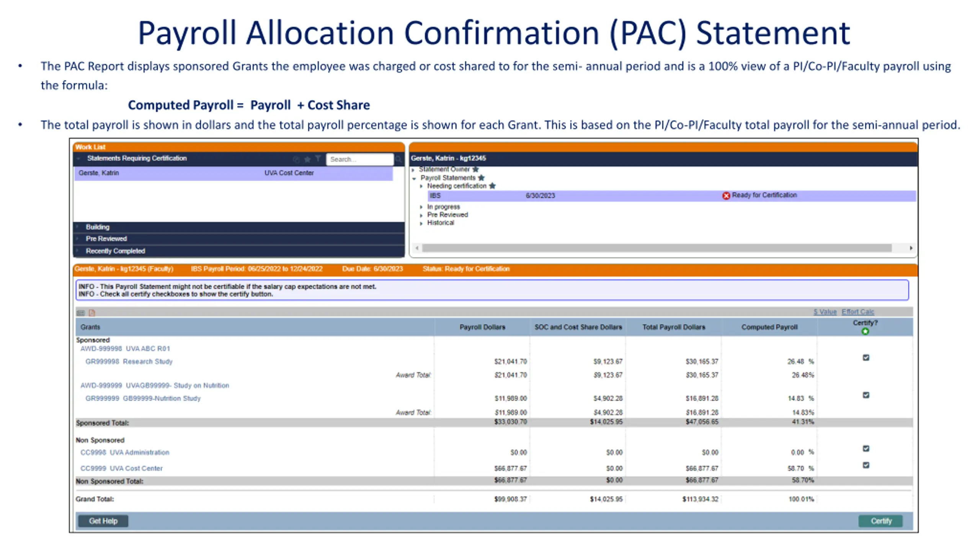The image size is (980, 551).
Task: Click the Total Payroll Dollars column header
Action: click(x=673, y=327)
